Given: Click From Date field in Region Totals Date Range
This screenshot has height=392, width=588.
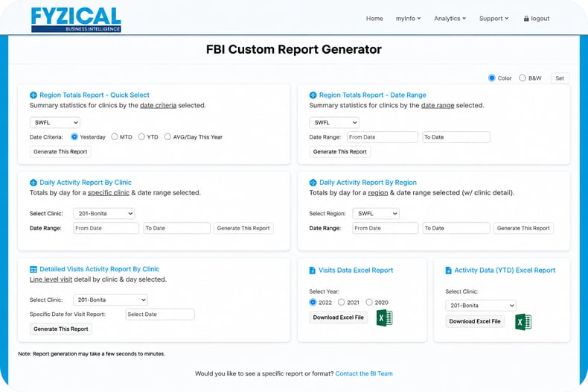Looking at the screenshot, I should (x=382, y=137).
